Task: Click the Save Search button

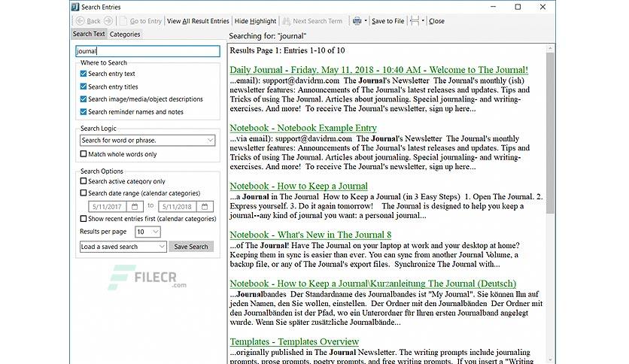Action: 191,247
